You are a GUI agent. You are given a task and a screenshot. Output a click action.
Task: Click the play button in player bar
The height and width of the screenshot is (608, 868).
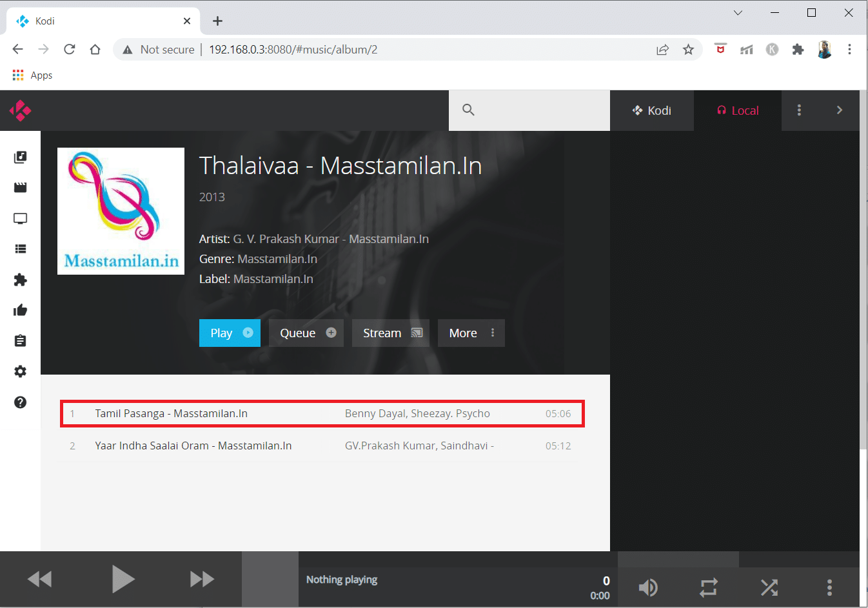coord(123,579)
